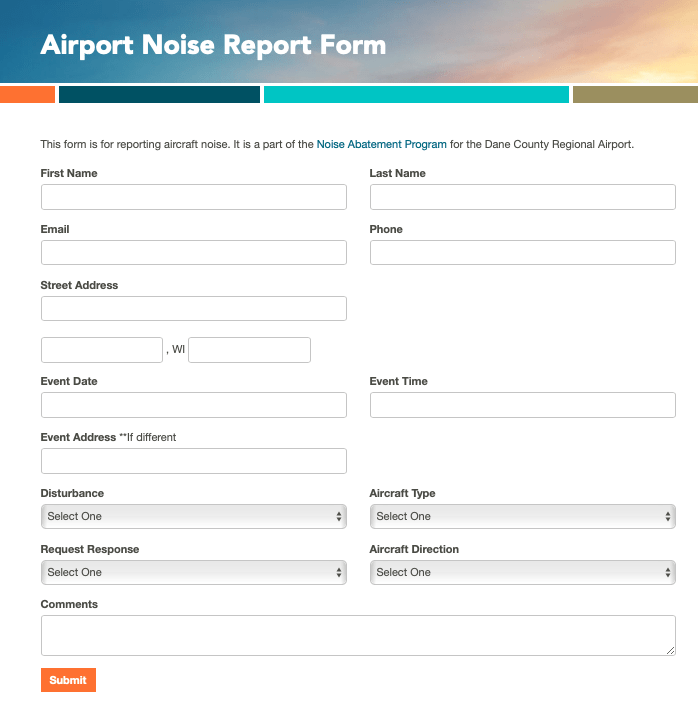The height and width of the screenshot is (720, 698).
Task: Click the First Name input field
Action: (194, 197)
